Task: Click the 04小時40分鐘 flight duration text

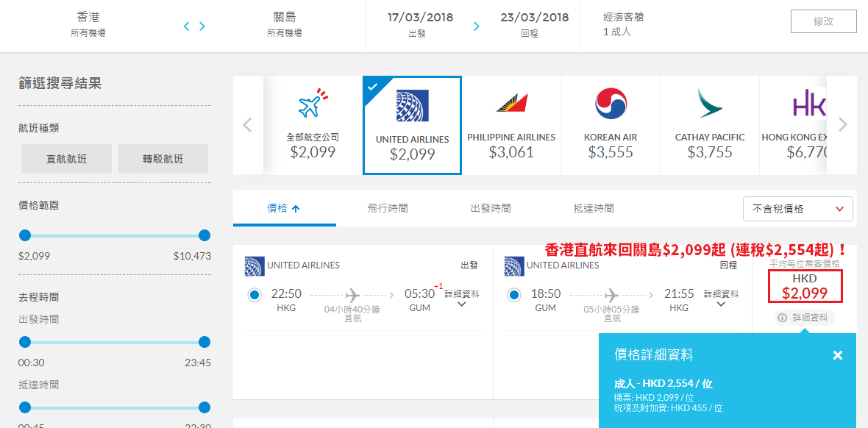Action: coord(352,310)
